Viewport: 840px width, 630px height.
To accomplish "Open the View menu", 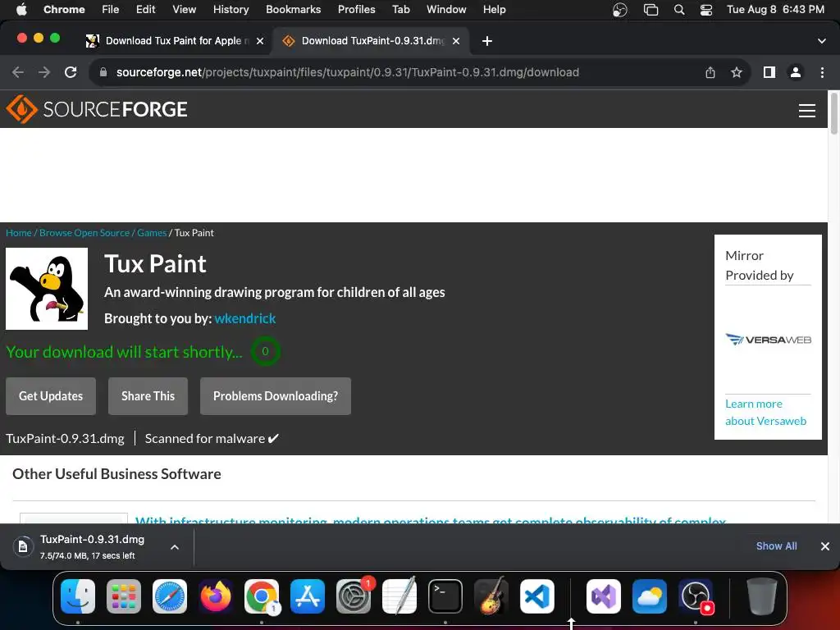I will (x=185, y=9).
